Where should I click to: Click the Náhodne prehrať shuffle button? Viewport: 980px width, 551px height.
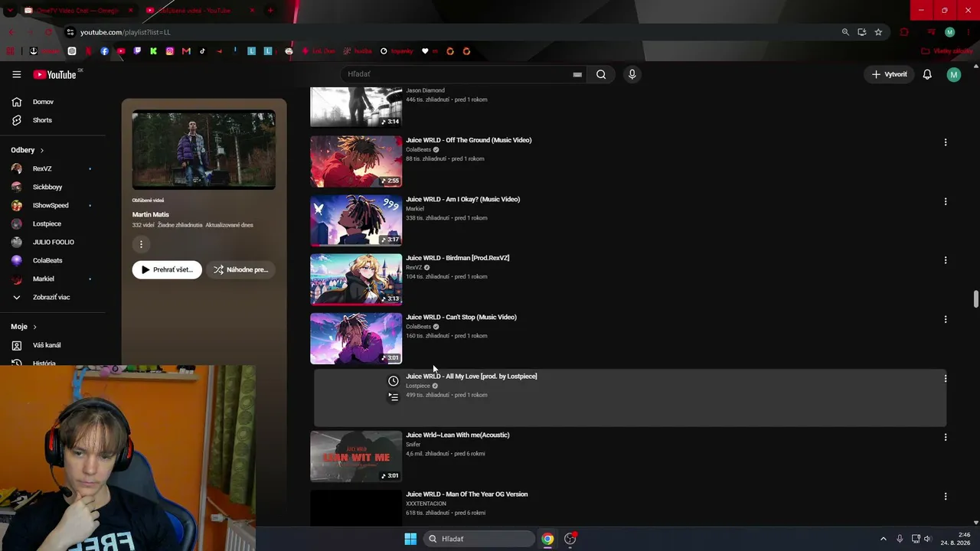(240, 269)
